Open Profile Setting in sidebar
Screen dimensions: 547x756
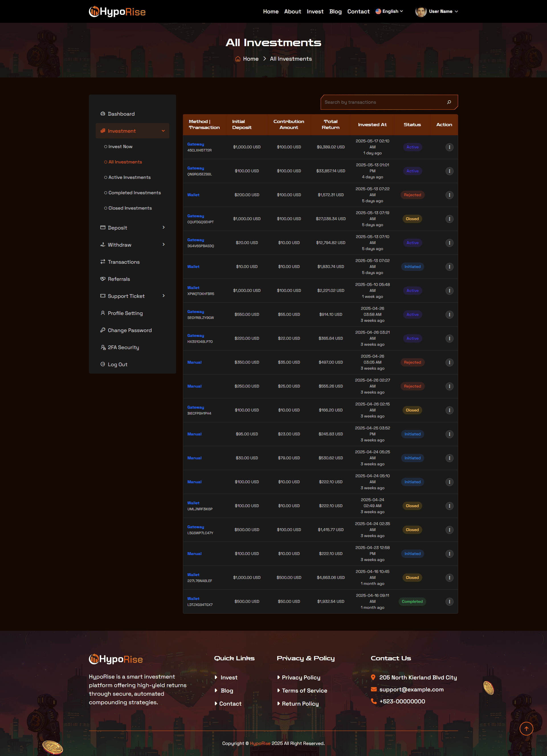click(121, 313)
